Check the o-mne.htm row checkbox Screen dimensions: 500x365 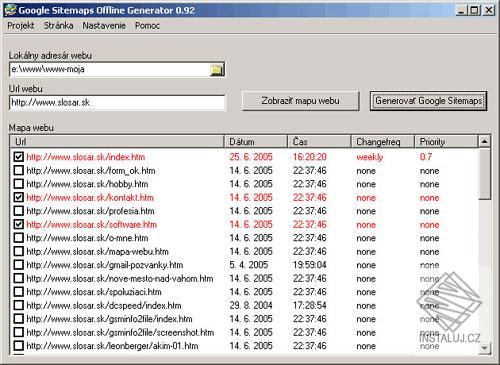[19, 238]
